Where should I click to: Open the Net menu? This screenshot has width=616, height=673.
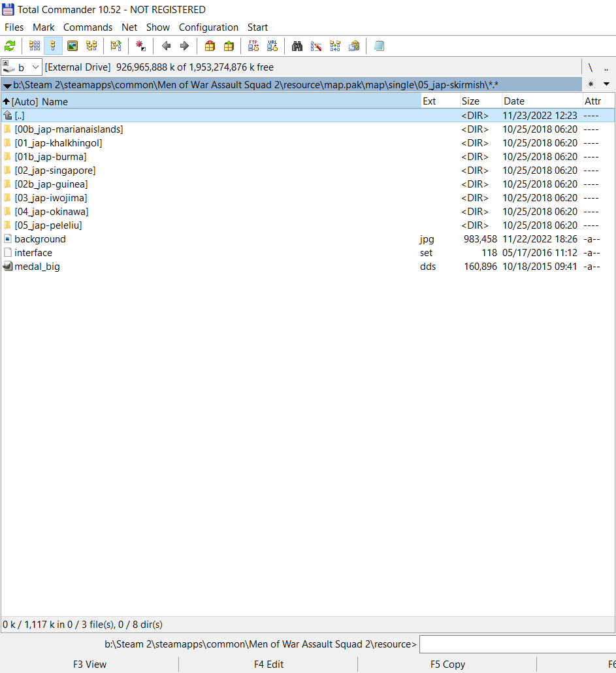129,27
